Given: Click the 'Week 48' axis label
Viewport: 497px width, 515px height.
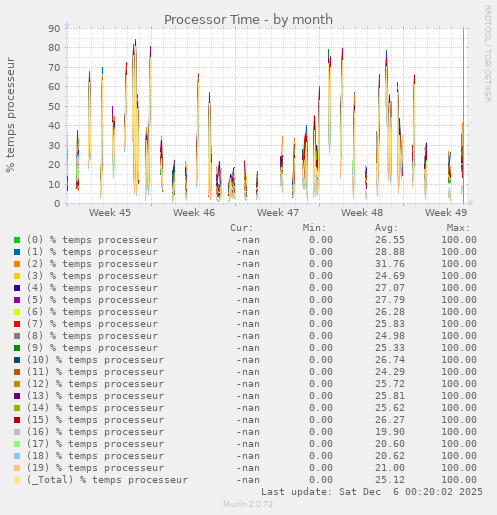Looking at the screenshot, I should pyautogui.click(x=362, y=213).
